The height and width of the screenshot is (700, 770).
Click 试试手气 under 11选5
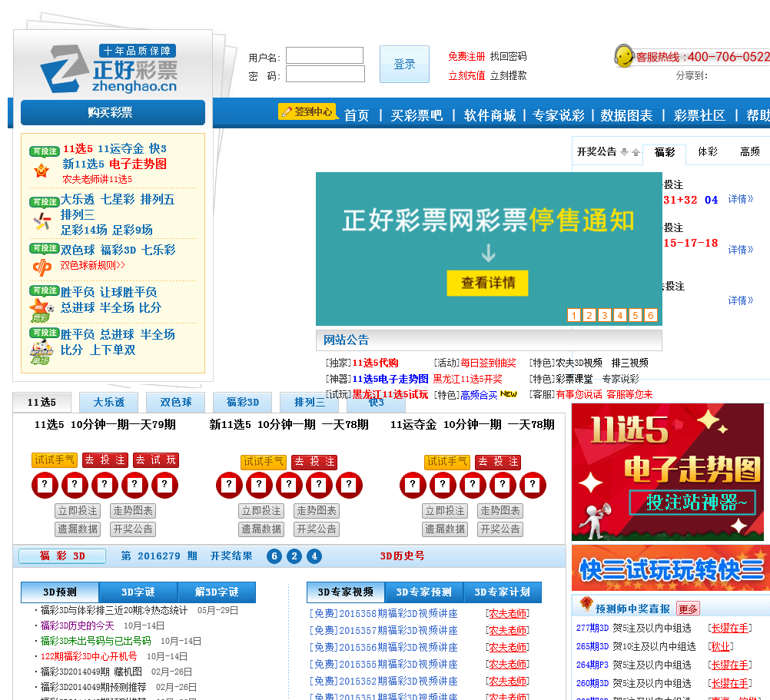(x=55, y=460)
